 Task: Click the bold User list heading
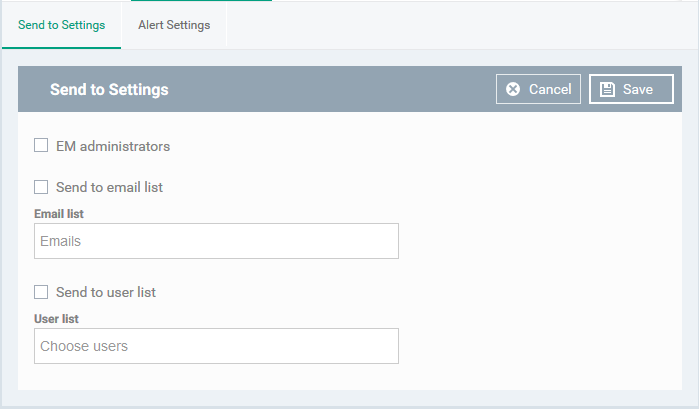[x=56, y=319]
